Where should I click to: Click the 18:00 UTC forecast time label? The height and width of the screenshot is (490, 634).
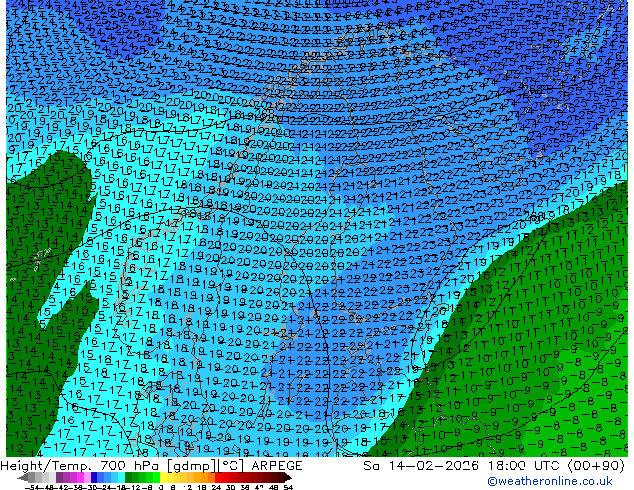click(x=524, y=466)
